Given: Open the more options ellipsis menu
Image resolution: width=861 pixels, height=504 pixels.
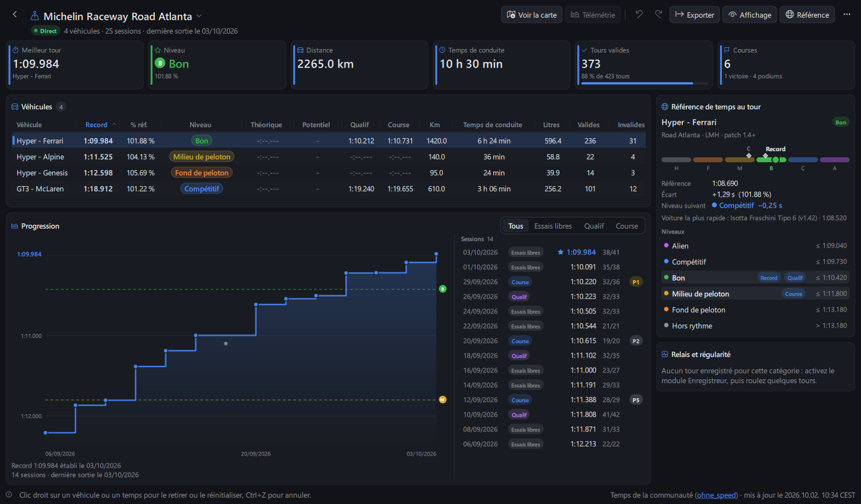Looking at the screenshot, I should [847, 15].
